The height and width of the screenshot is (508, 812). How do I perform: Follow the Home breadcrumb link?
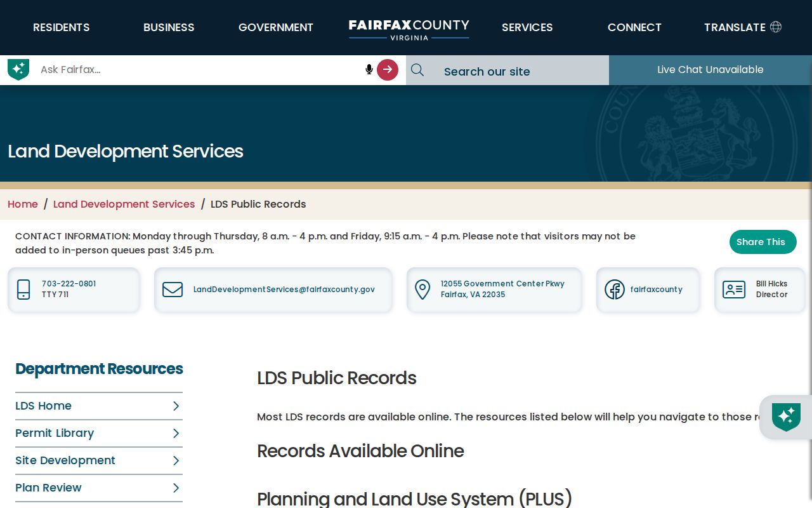pyautogui.click(x=23, y=204)
